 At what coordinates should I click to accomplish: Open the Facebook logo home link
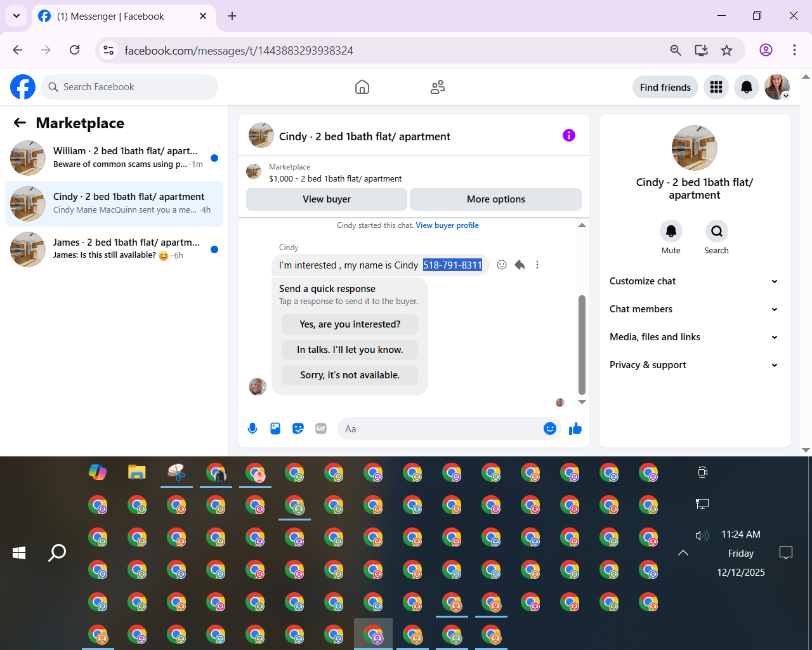pyautogui.click(x=23, y=87)
